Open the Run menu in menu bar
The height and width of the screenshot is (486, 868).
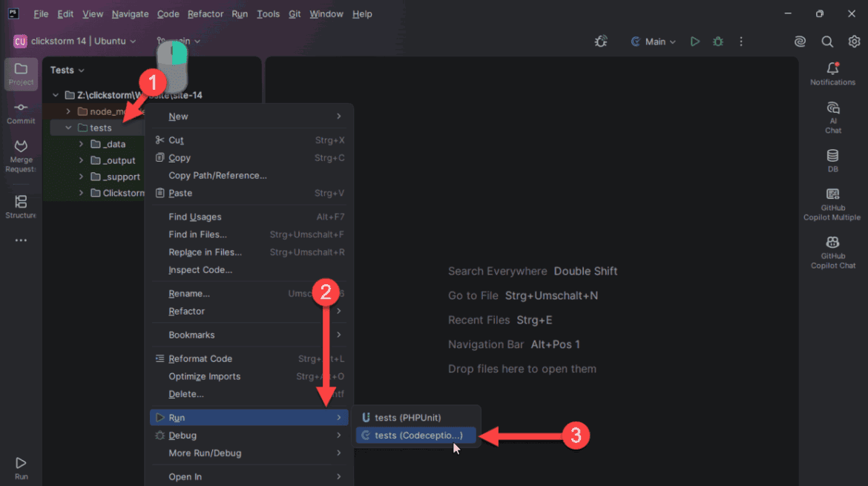point(240,14)
